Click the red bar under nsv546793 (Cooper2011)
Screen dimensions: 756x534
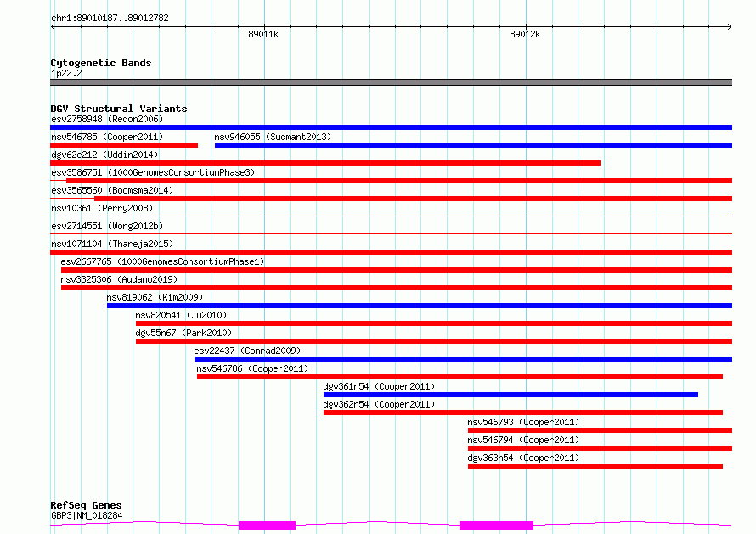pos(601,430)
